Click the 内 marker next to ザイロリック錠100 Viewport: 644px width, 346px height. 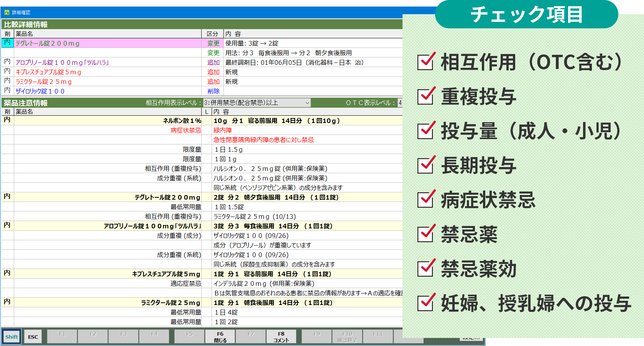tap(7, 91)
